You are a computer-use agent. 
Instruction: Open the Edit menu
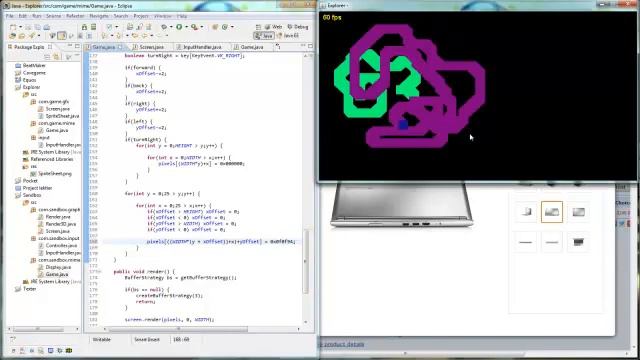point(23,16)
